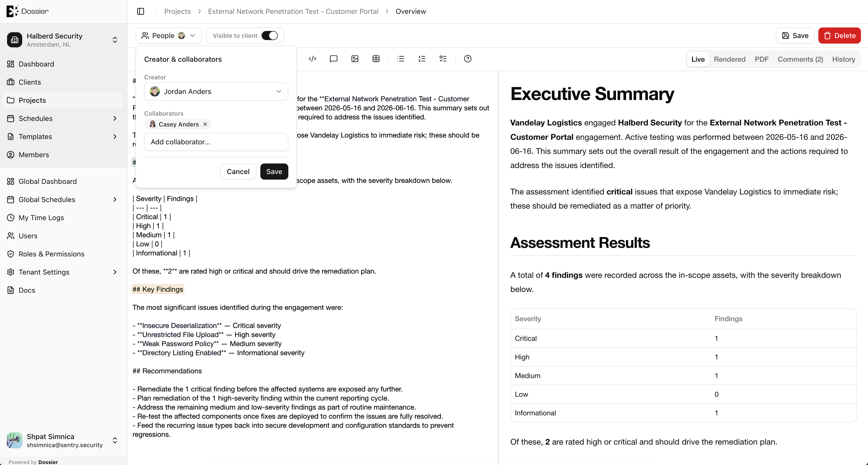Open Dashboard in the sidebar

tap(63, 64)
